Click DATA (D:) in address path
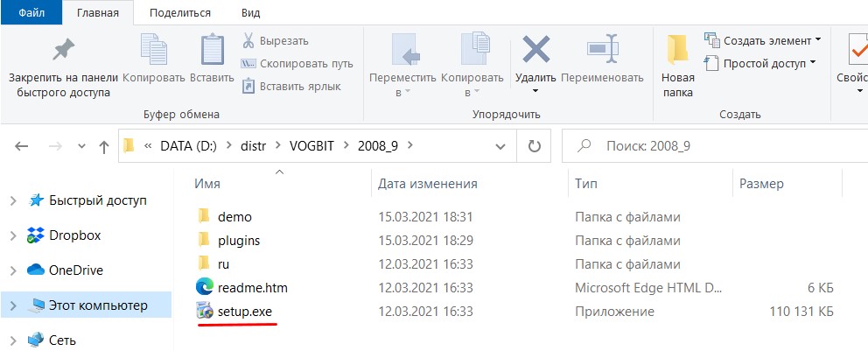Viewport: 868px width, 351px height. click(189, 146)
